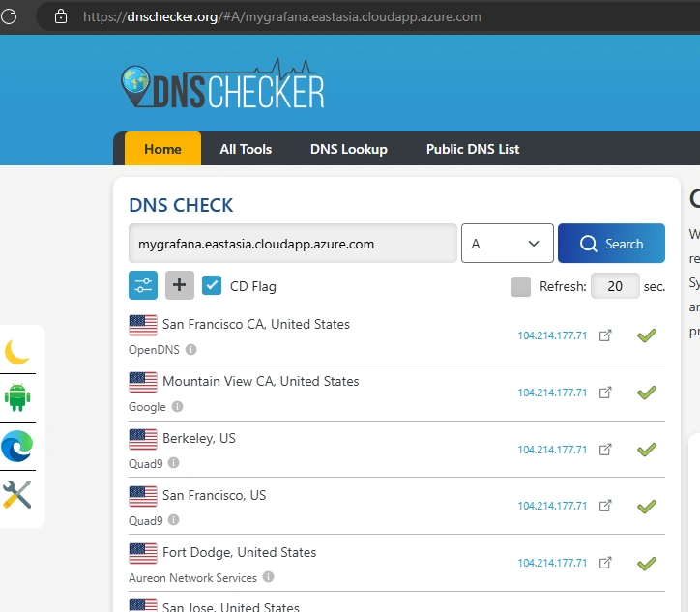700x612 pixels.
Task: Open external link icon for Berkeley row
Action: pos(605,449)
